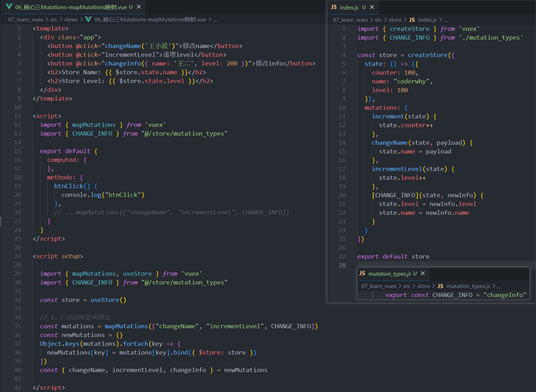This screenshot has height=392, width=536.
Task: Click the Vue file name in the breadcrumb
Action: [x=150, y=20]
